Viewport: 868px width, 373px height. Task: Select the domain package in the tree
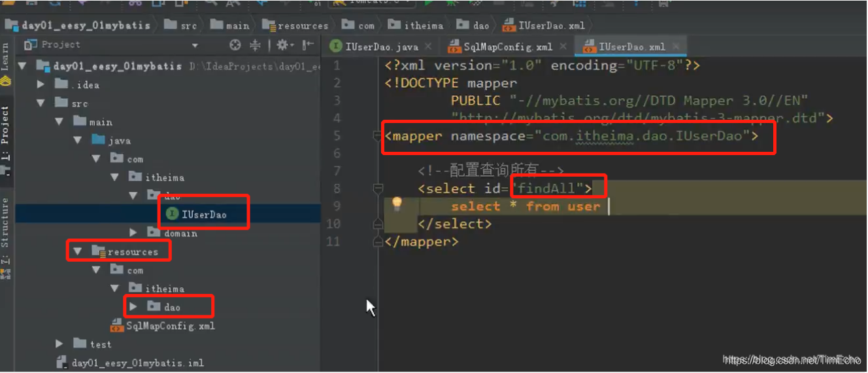point(172,233)
